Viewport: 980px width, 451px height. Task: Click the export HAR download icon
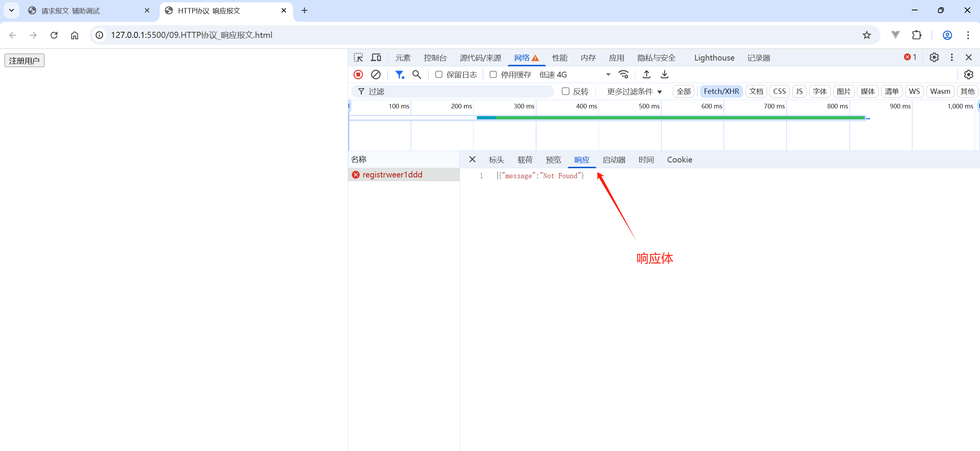pos(664,74)
